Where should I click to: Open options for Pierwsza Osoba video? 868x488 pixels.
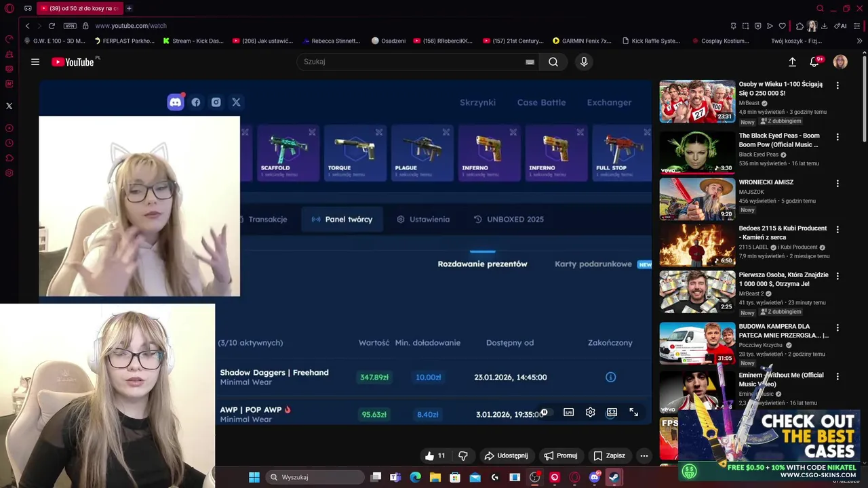click(837, 277)
